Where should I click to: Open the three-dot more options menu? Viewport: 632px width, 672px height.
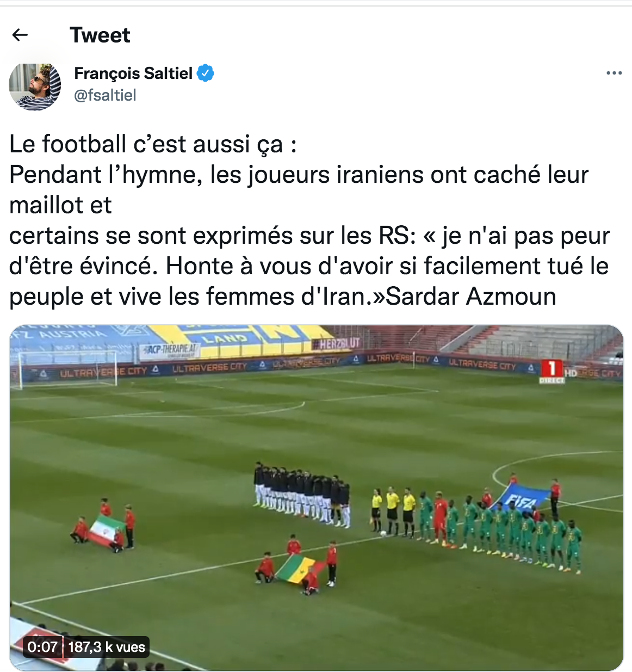pos(614,73)
